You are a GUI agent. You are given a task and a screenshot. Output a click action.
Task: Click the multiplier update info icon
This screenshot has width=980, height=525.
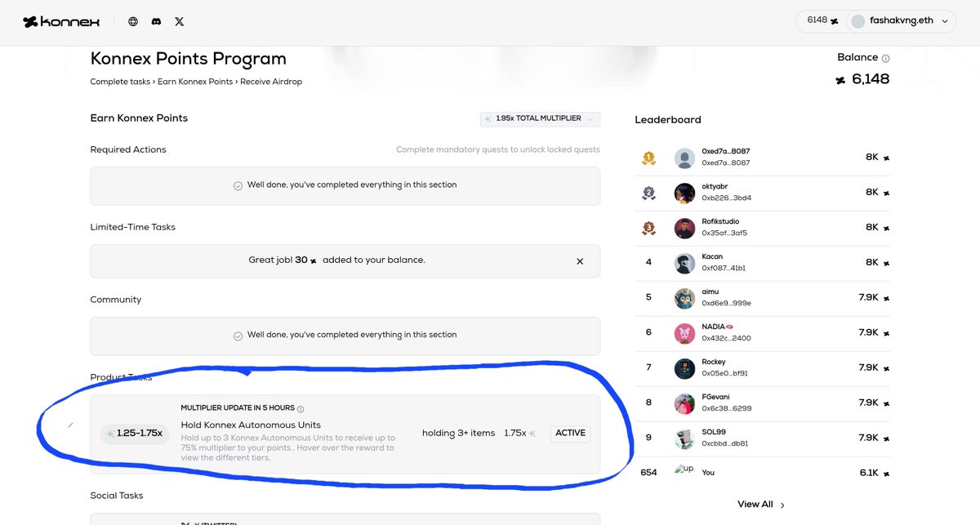tap(301, 409)
